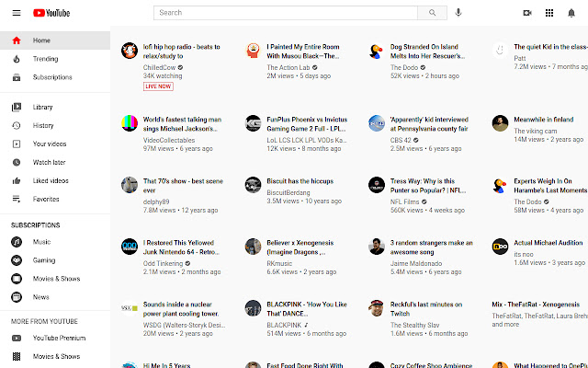Open Tress Way punter video
588x368 pixels.
(428, 186)
